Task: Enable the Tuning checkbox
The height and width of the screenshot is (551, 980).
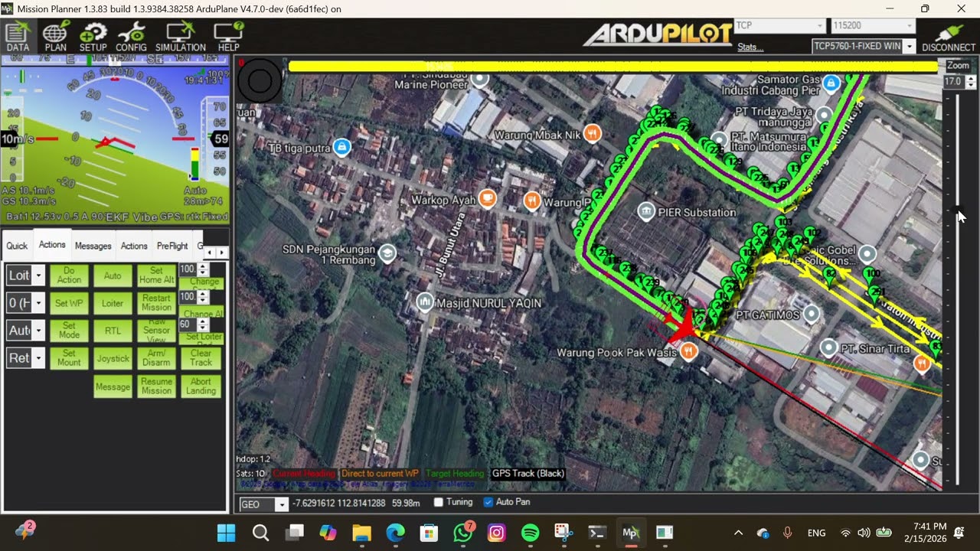Action: click(x=439, y=503)
